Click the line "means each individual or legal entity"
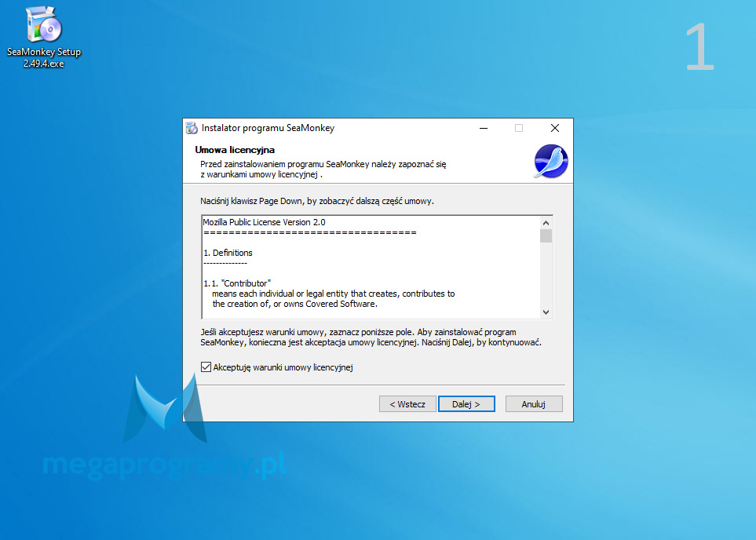Viewport: 756px width, 540px height. (x=334, y=294)
